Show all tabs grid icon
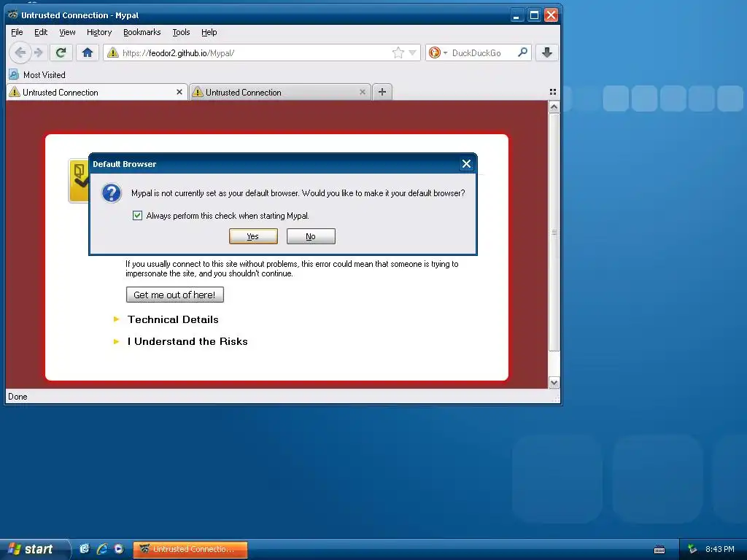Screen dimensions: 747x560 click(x=553, y=92)
